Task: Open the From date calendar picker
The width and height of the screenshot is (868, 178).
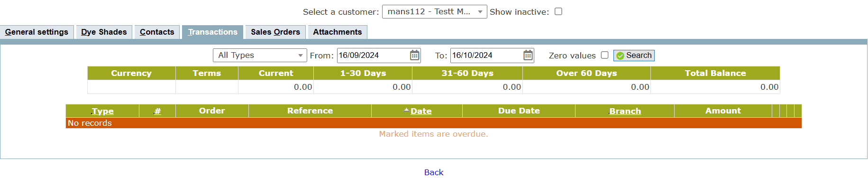Action: point(414,56)
